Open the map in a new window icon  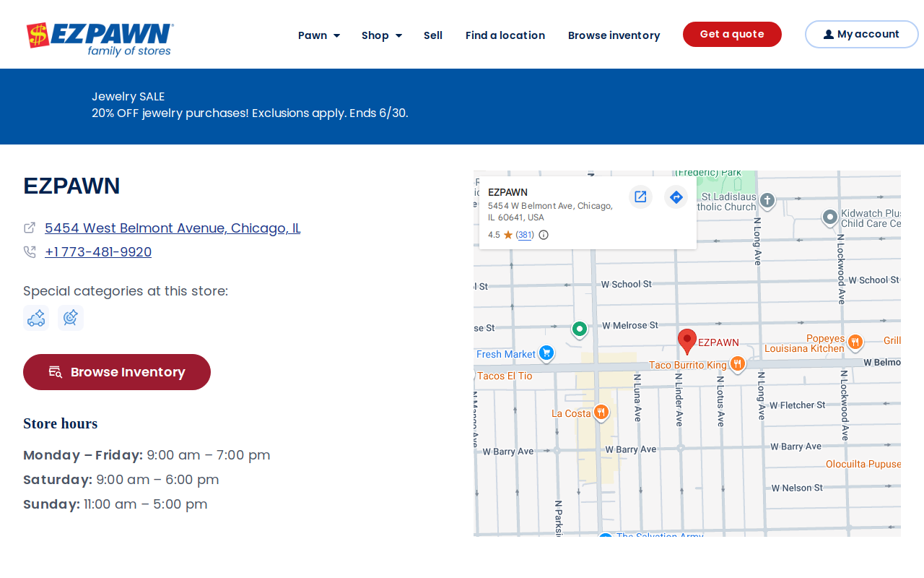pos(640,197)
